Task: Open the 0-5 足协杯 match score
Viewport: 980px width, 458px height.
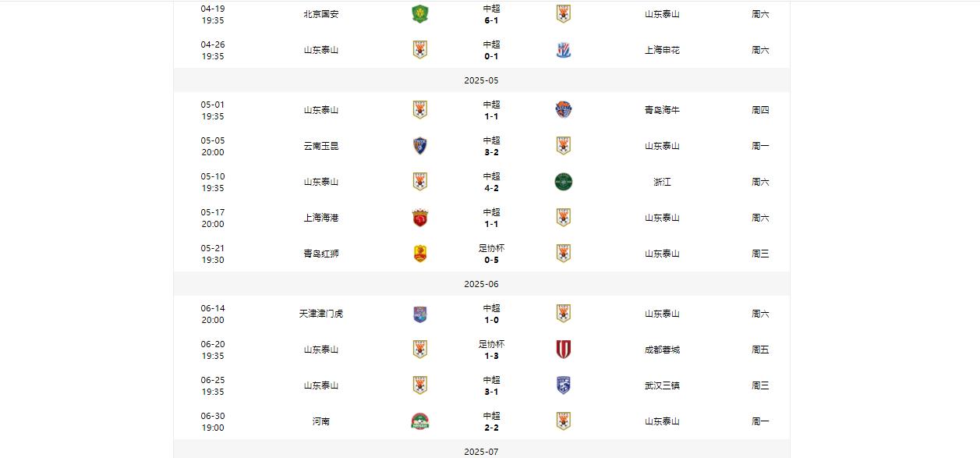Action: (491, 260)
